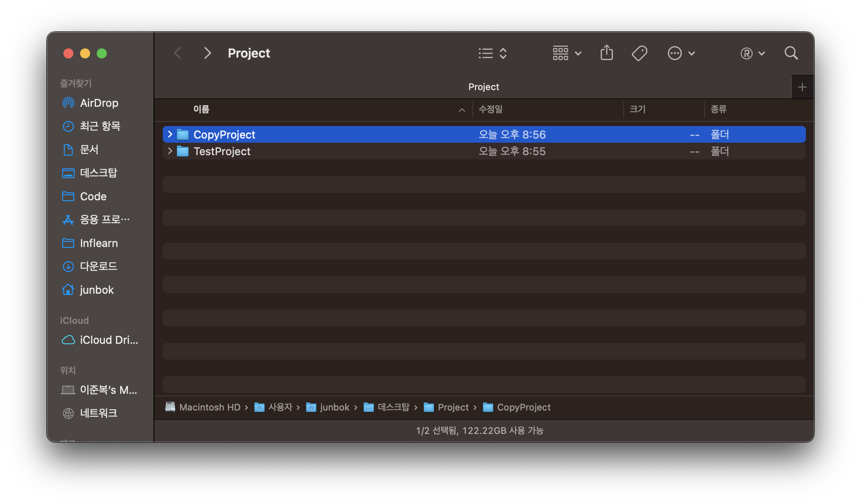The image size is (861, 504).
Task: Select the Project tab
Action: click(483, 87)
